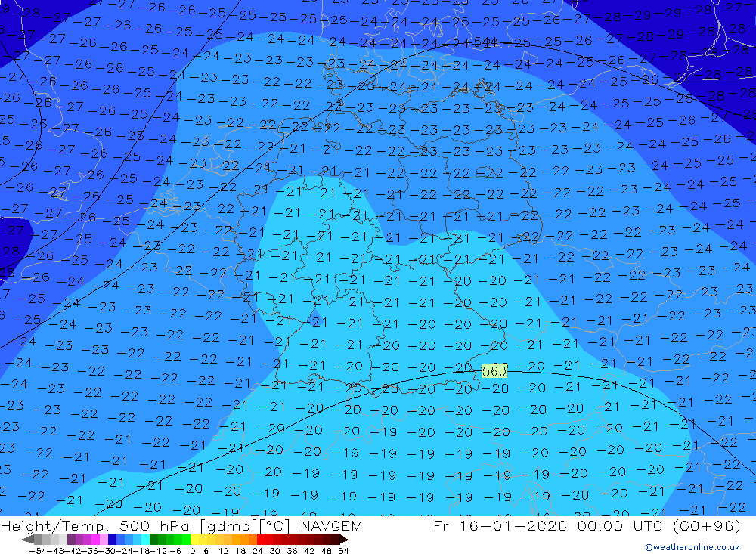Select the bright red legend swatch
Image resolution: width=756 pixels, height=554 pixels.
pyautogui.click(x=262, y=540)
